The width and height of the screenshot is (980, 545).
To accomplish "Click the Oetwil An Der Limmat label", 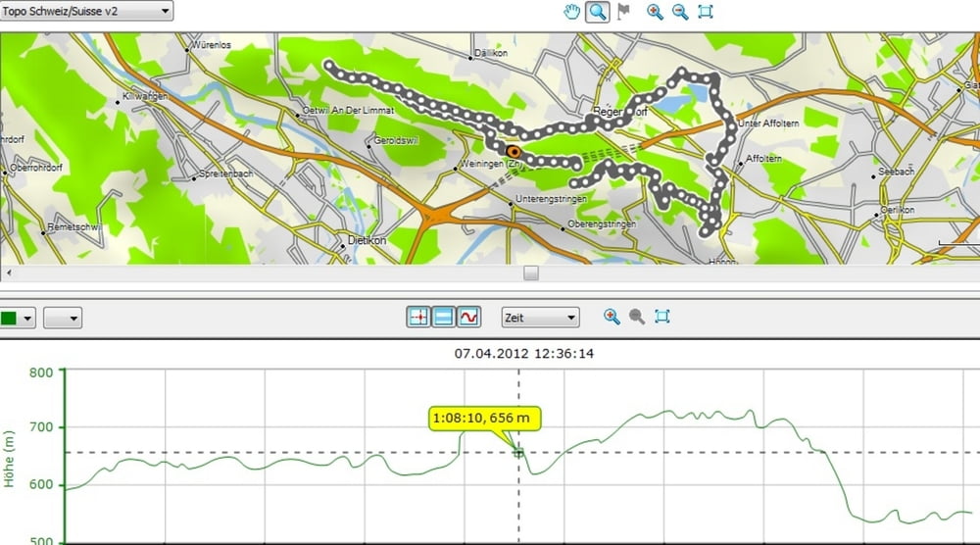I will click(x=348, y=110).
